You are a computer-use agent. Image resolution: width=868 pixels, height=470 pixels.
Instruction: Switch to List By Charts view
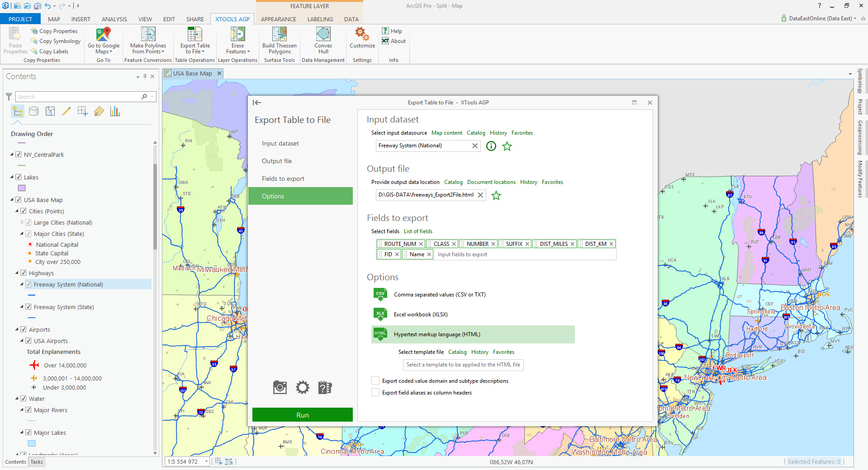click(115, 111)
